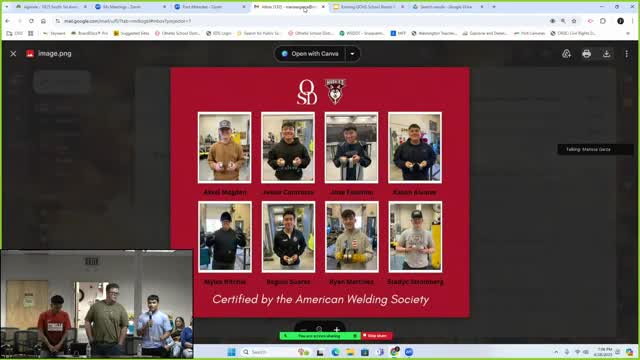Bookmark this page with the star icon

(x=574, y=21)
